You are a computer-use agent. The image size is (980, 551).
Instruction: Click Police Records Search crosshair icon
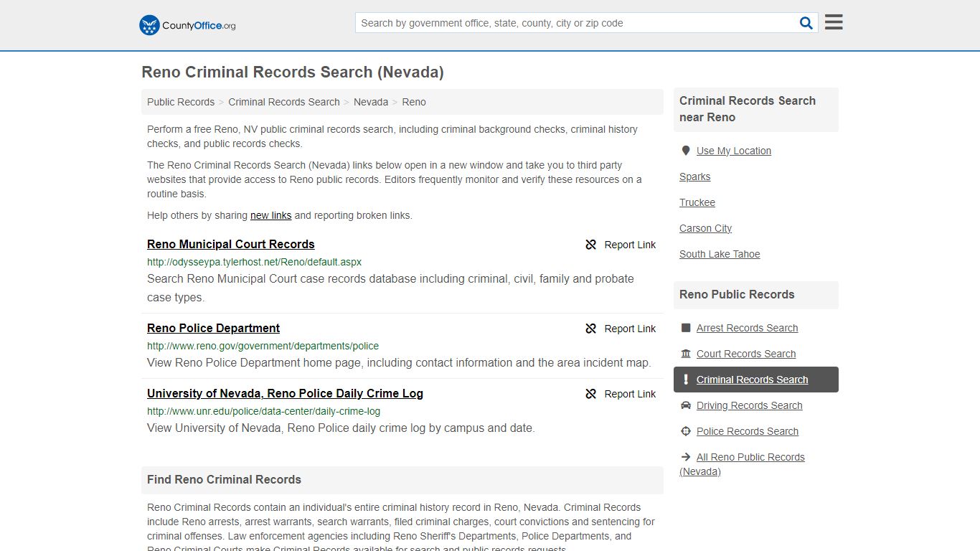coord(686,431)
